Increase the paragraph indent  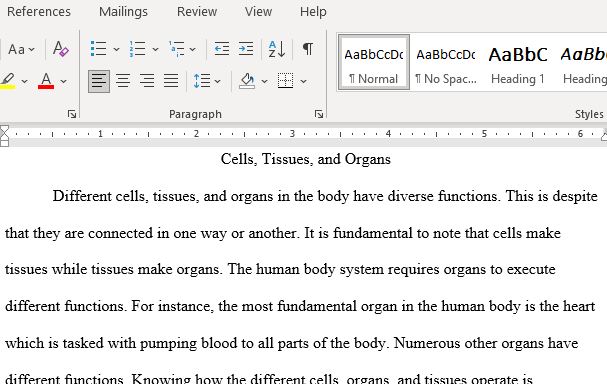pos(246,49)
